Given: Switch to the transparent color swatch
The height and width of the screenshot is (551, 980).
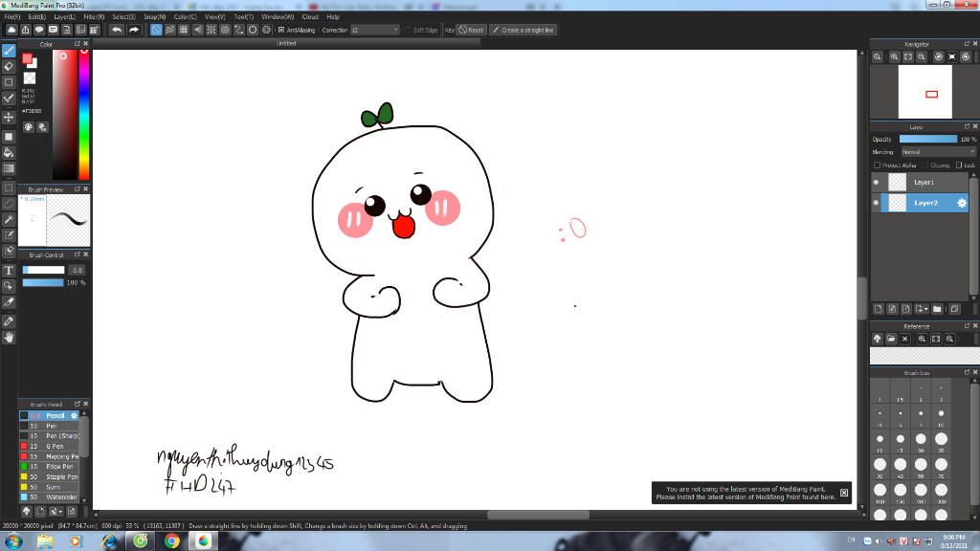Looking at the screenshot, I should tap(30, 78).
